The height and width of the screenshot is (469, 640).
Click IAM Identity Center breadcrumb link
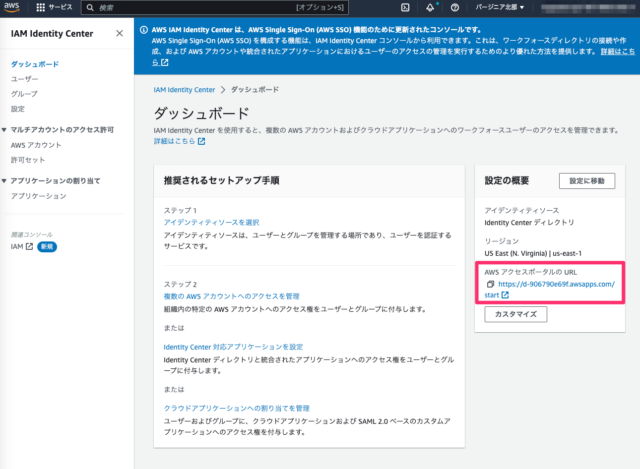tap(184, 90)
